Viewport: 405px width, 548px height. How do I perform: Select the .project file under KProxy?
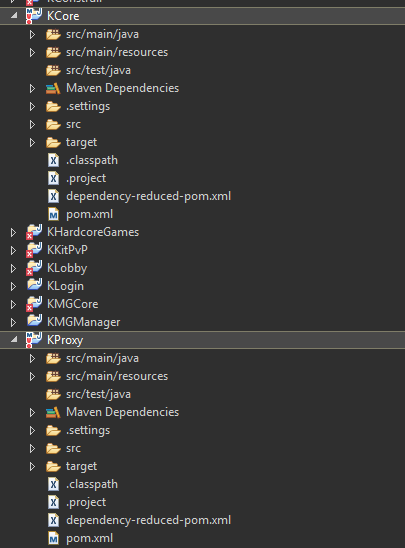(86, 502)
